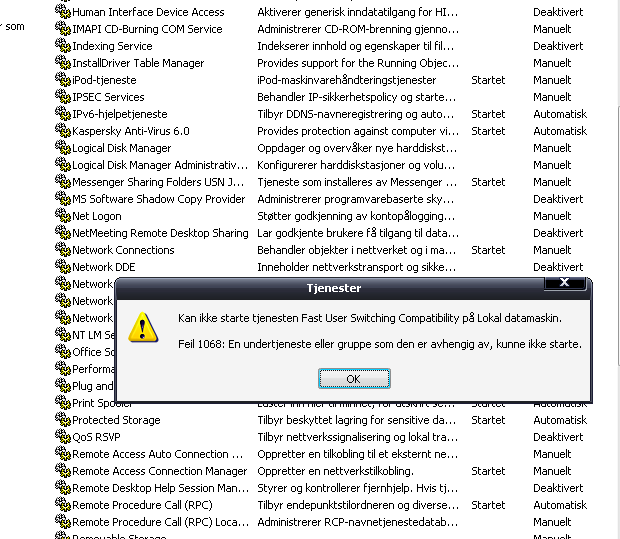620x539 pixels.
Task: Click gear icon beside Net Logon
Action: tap(62, 216)
